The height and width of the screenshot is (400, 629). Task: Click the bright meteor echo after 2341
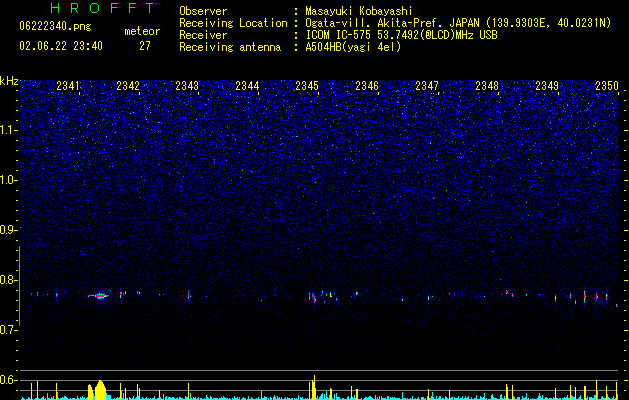[99, 296]
